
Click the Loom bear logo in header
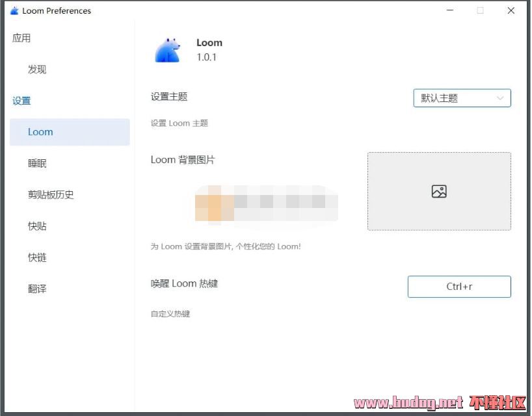pos(167,50)
